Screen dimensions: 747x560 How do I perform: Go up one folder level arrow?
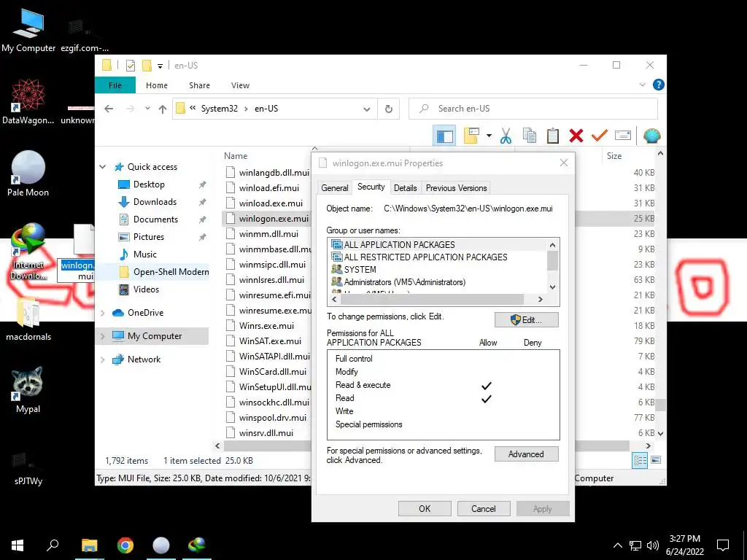(x=163, y=109)
